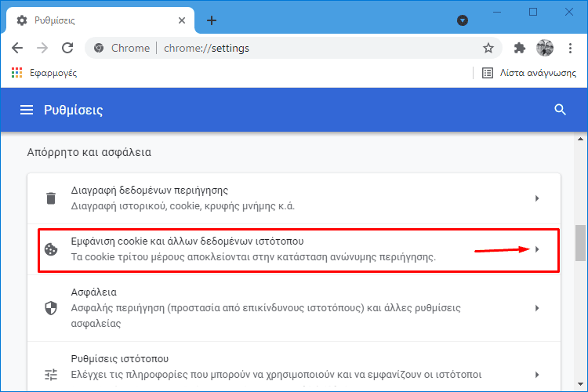The image size is (588, 392).
Task: Open the hamburger menu in Ρυθμίσεις header
Action: pos(27,110)
